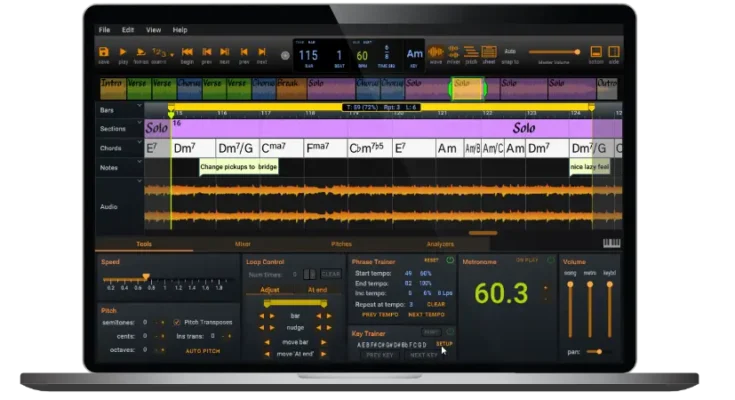Click the piano keyboard icon
Viewport: 735px width, 400px height.
pyautogui.click(x=612, y=243)
